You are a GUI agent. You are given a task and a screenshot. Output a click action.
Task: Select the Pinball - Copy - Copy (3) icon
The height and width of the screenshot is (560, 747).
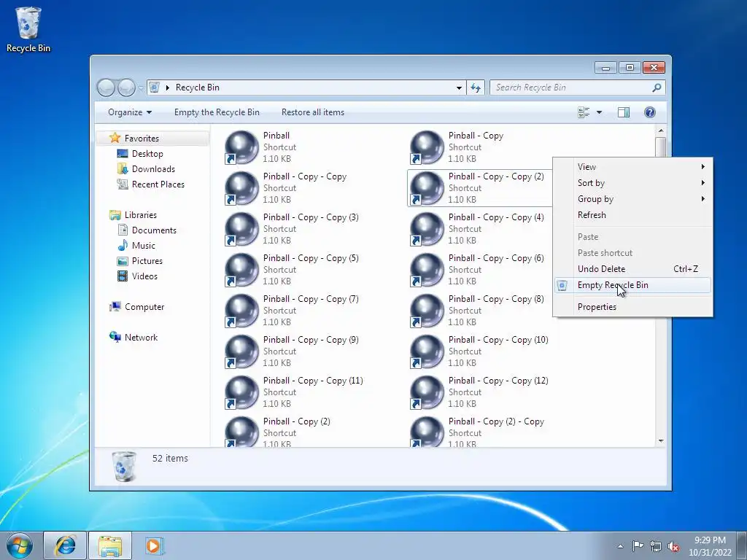point(241,228)
